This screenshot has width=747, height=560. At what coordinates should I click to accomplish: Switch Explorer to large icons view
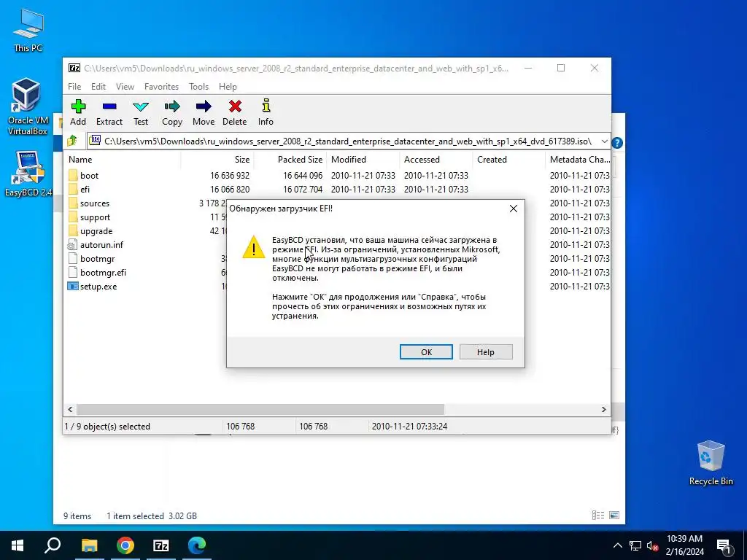tap(614, 516)
